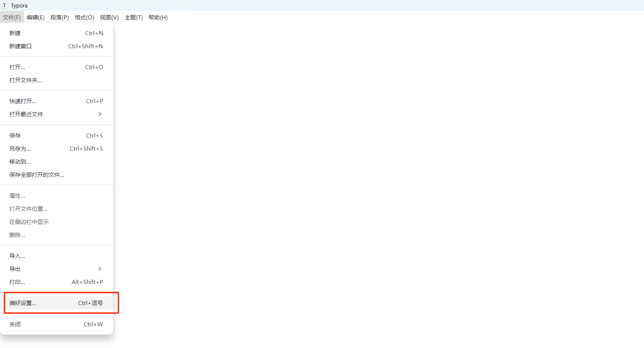Select 打开文件夹... option
The image size is (644, 348).
25,80
